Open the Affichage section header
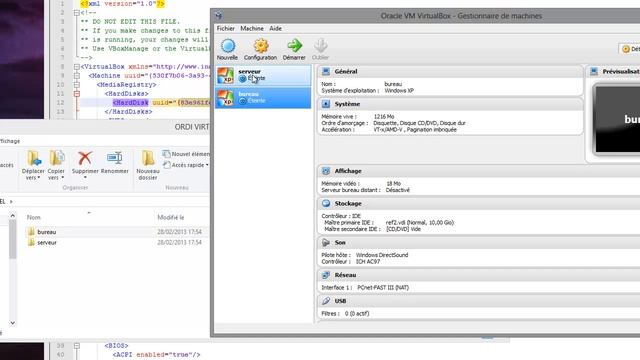 [479, 171]
